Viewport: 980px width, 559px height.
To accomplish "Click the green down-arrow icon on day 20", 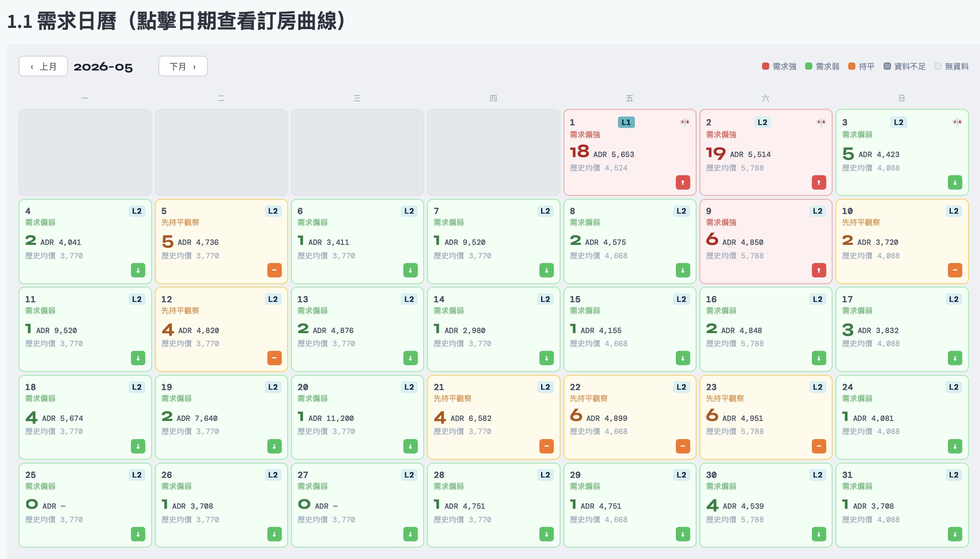I will (410, 446).
